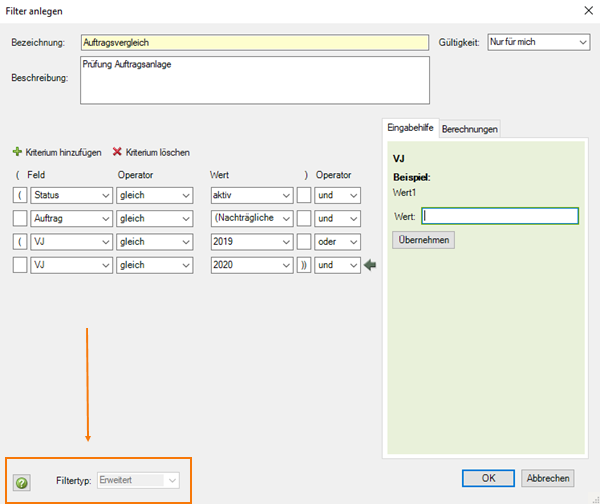Image resolution: width=600 pixels, height=504 pixels.
Task: Open the 'gleich' operator dropdown in 2020 row
Action: (155, 265)
